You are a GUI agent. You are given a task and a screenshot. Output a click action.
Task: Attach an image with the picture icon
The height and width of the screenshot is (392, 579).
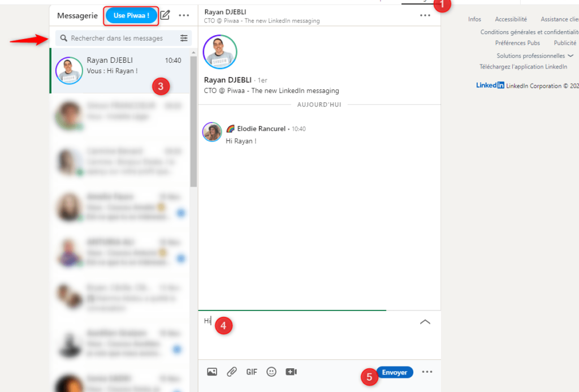[212, 372]
